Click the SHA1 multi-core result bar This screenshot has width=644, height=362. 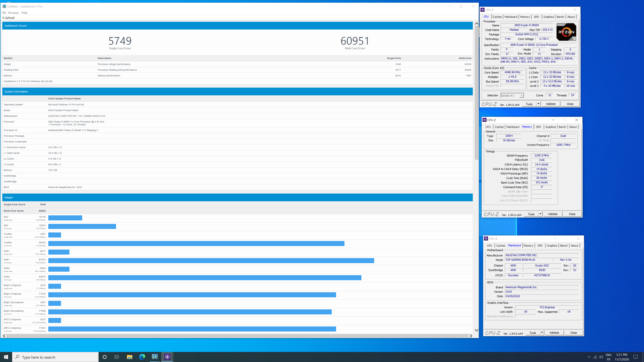point(211,261)
